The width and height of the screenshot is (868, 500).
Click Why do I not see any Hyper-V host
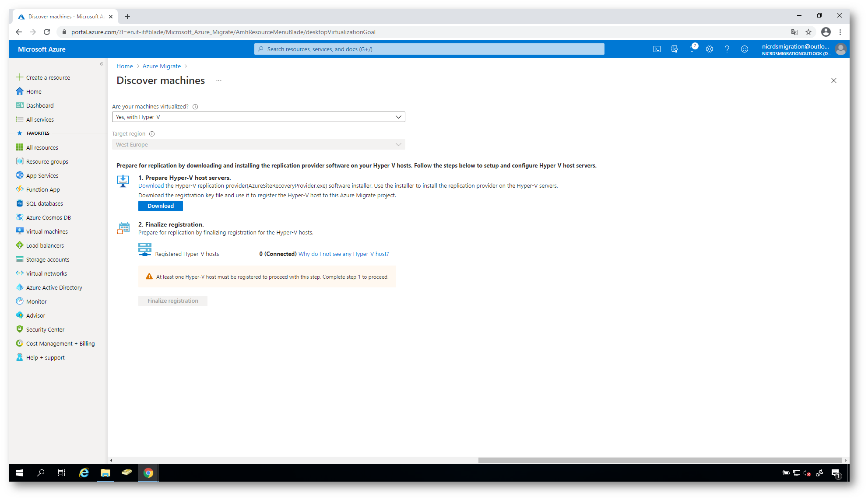point(344,254)
